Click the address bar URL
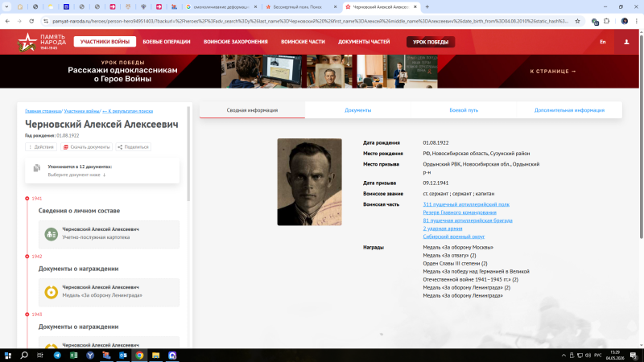Image resolution: width=644 pixels, height=362 pixels. pyautogui.click(x=310, y=21)
